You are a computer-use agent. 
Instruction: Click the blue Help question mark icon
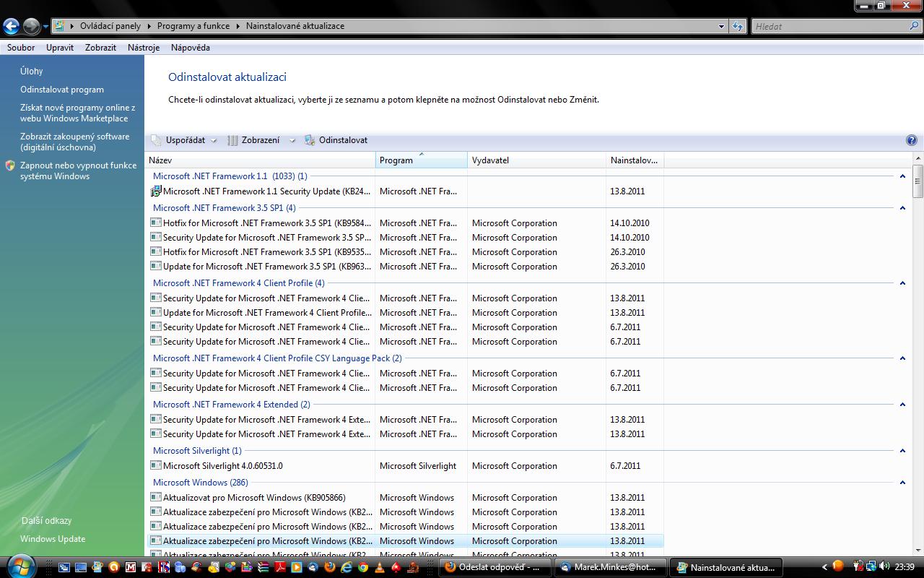point(911,140)
